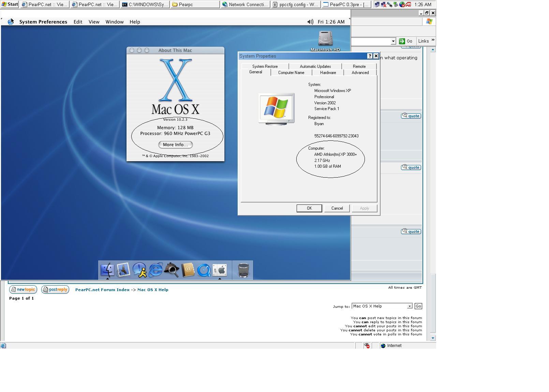Click the Go button next to Jump to
The height and width of the screenshot is (392, 549).
(418, 306)
